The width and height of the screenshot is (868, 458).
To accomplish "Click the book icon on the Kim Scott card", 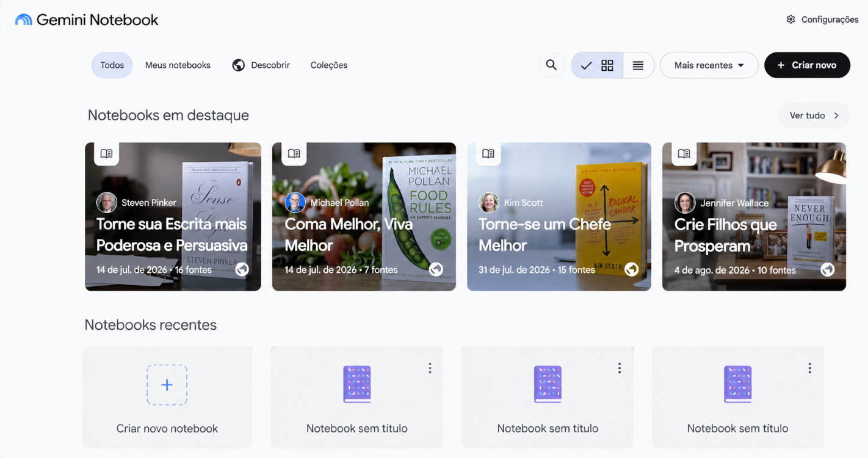I will click(488, 154).
